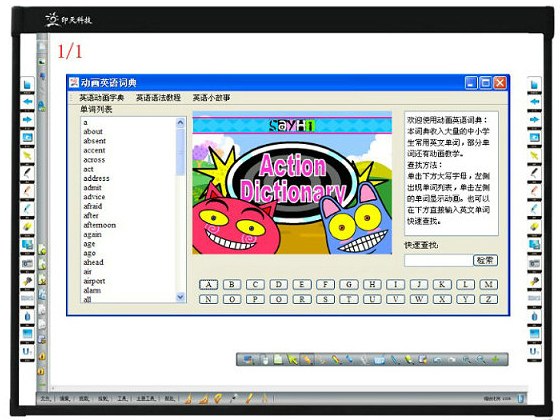Select the word "airport" in the list
This screenshot has height=420, width=560.
click(x=94, y=281)
